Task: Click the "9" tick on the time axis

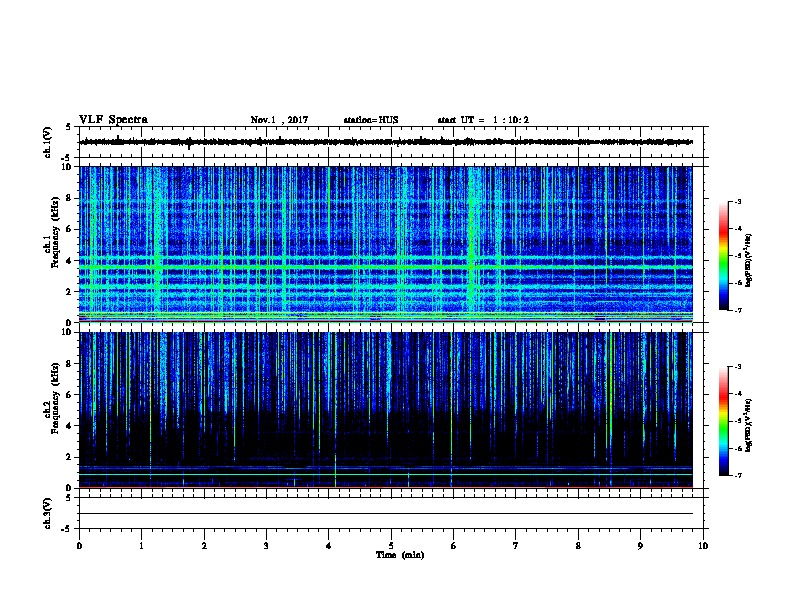Action: click(640, 546)
